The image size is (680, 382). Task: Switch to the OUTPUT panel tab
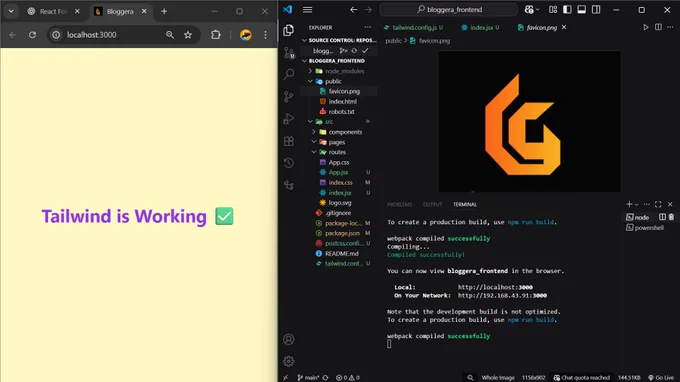[x=432, y=204]
